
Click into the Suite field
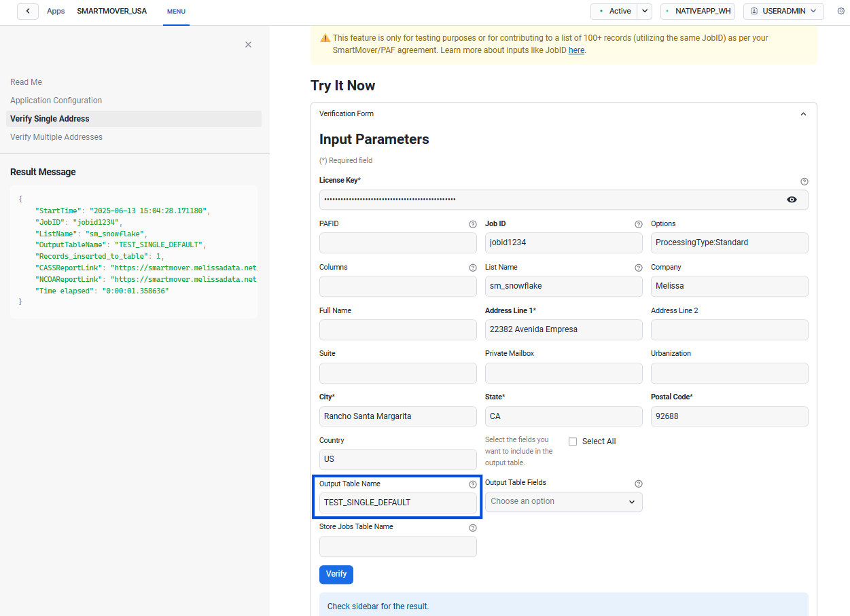[x=398, y=374]
